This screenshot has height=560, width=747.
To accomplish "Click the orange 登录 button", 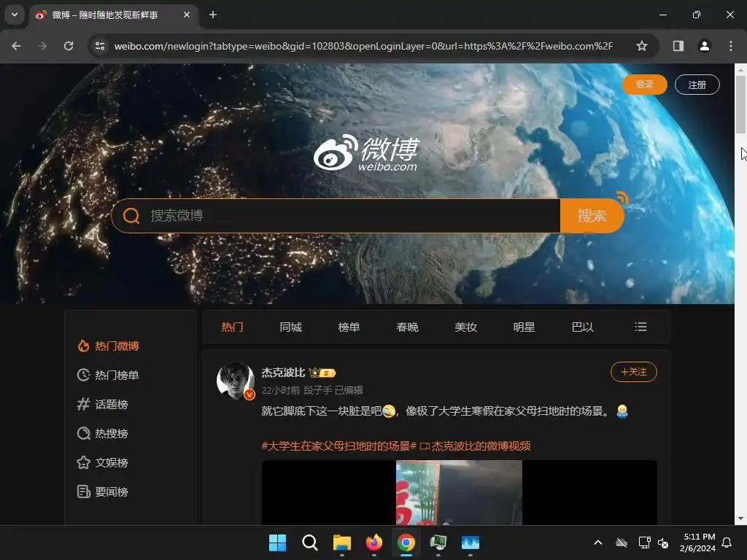I will pyautogui.click(x=645, y=85).
